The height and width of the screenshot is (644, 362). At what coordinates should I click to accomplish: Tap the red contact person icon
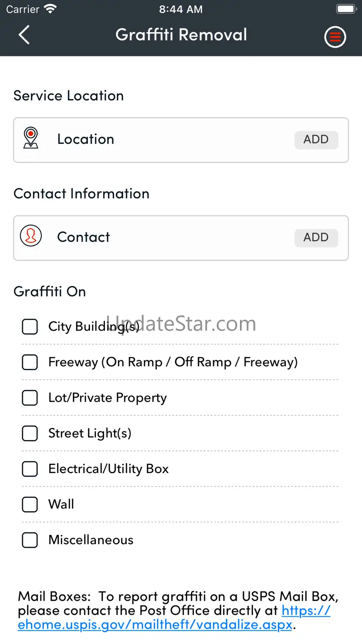coord(31,236)
